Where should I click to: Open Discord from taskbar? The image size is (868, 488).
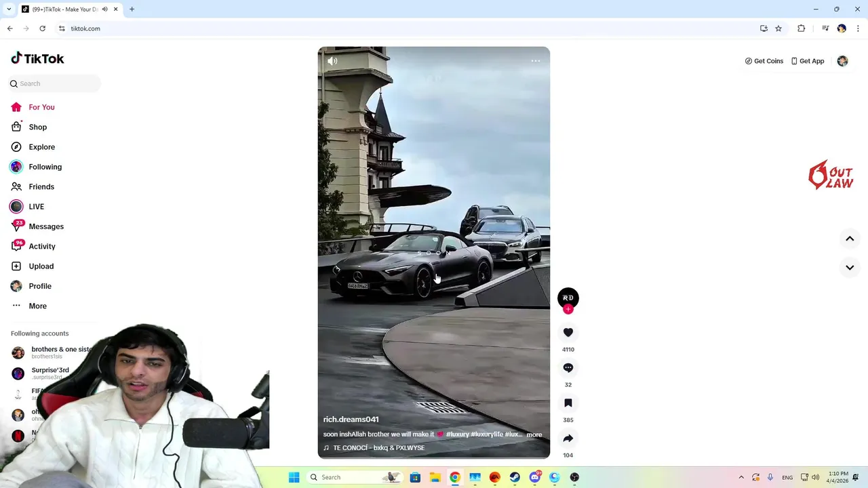pyautogui.click(x=534, y=477)
